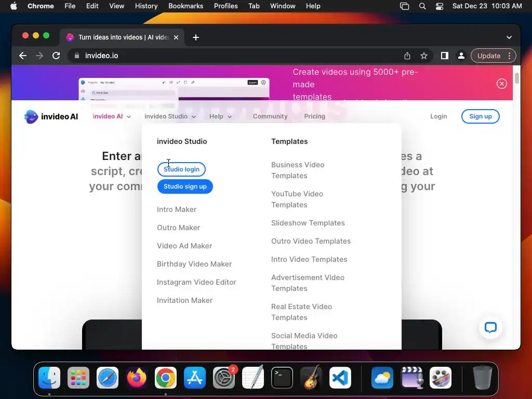Open the Weather app from dock
The width and height of the screenshot is (532, 399).
coord(382,378)
